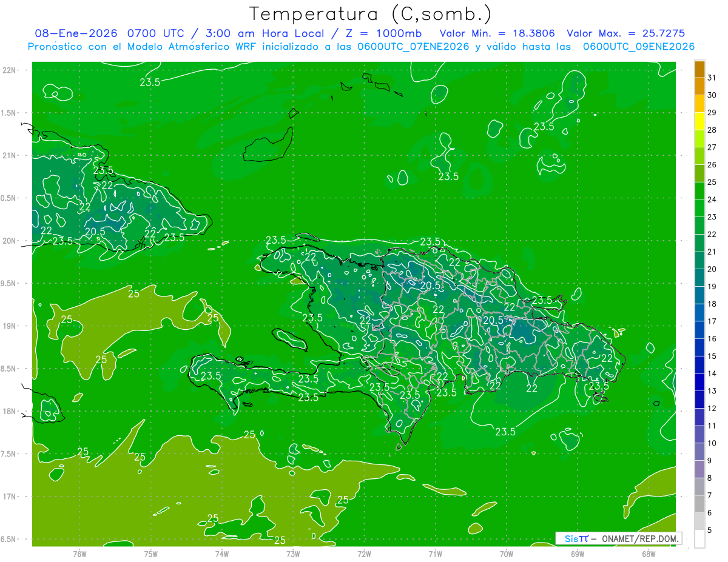Click the "71W" longitude axis label
Screen dimensions: 728x562
[x=435, y=554]
